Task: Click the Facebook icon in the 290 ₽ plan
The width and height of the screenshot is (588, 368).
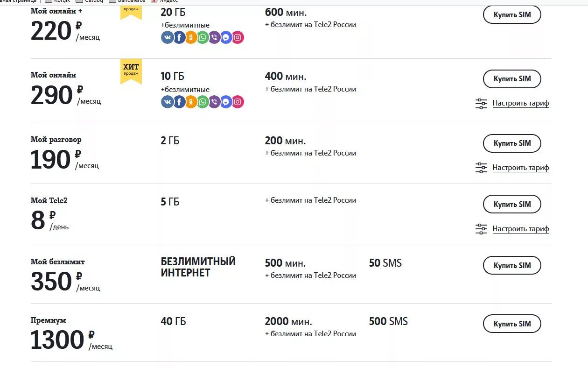Action: [179, 102]
